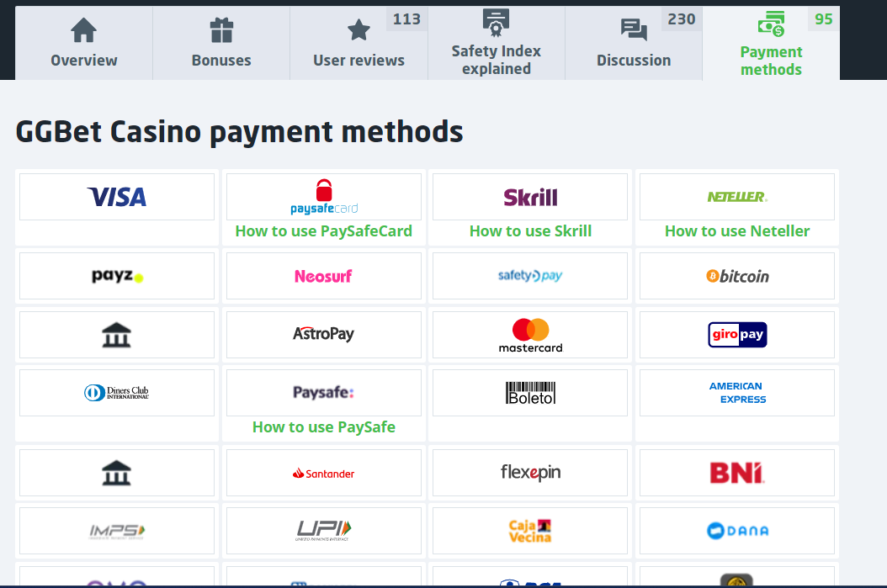Select the giropay payment logo
This screenshot has height=588, width=887.
click(737, 335)
